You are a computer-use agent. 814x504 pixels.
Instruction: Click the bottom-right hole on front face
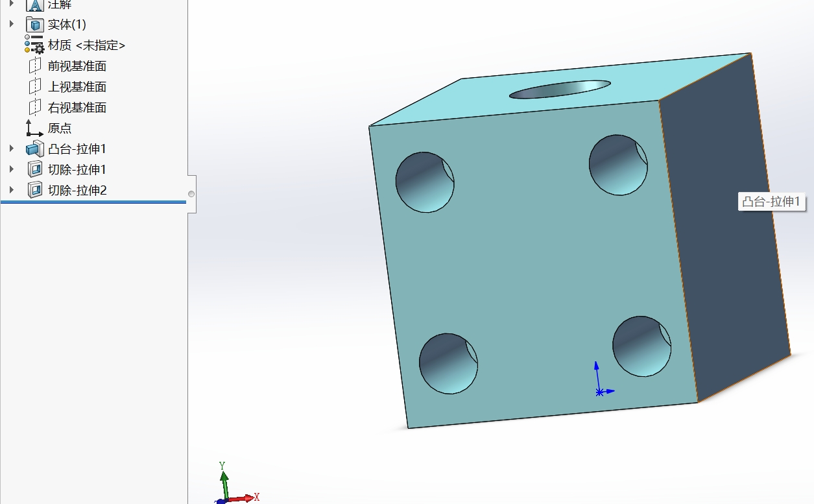pos(642,346)
